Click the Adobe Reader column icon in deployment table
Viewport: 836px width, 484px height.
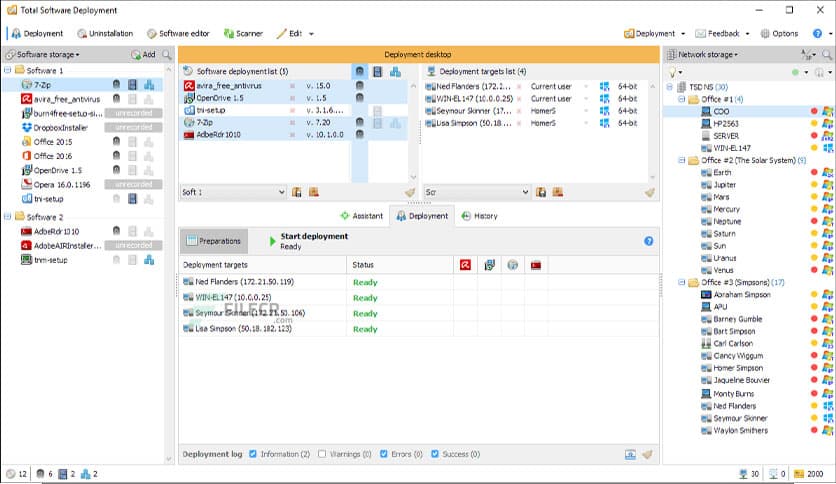point(536,265)
